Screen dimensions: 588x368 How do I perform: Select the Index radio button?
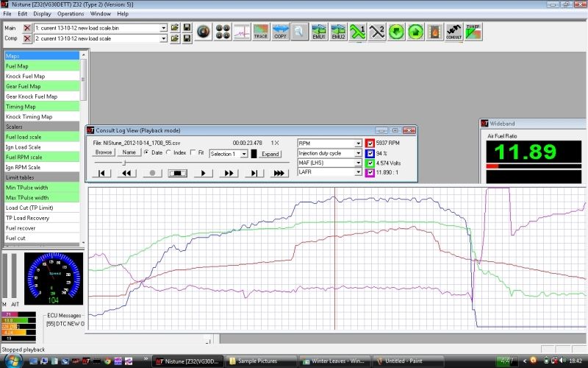click(x=168, y=152)
